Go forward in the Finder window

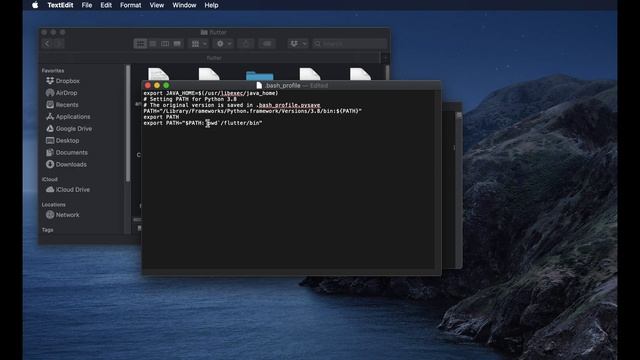[58, 44]
